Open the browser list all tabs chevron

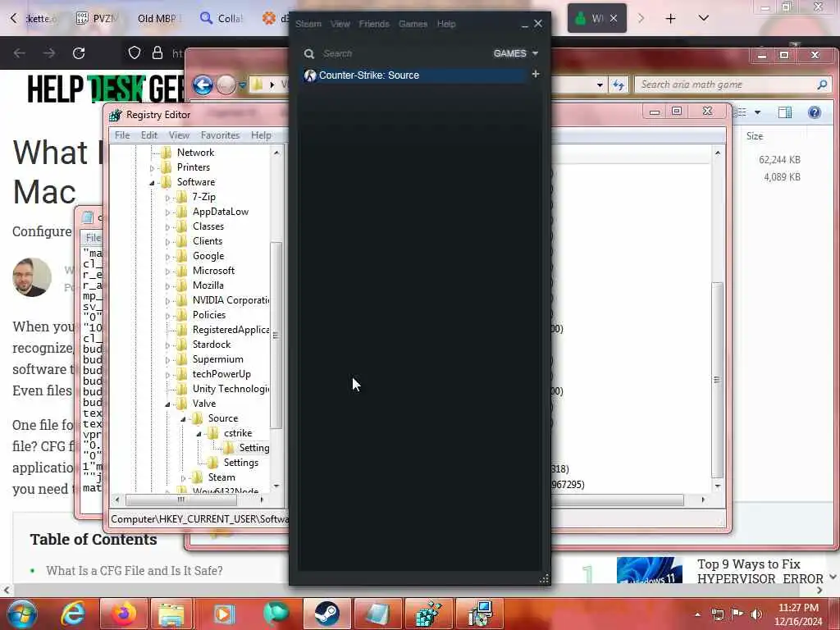tap(703, 19)
